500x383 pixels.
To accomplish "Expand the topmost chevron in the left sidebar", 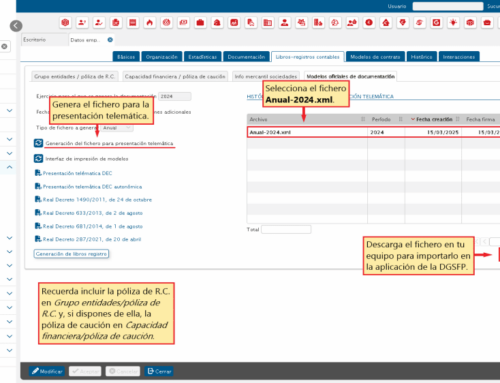I will pos(10,110).
